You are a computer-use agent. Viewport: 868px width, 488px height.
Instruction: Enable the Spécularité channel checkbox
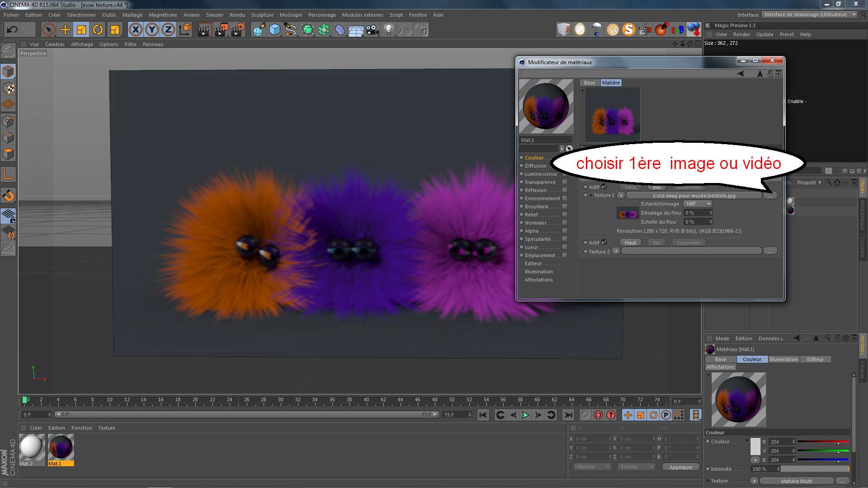pos(565,239)
